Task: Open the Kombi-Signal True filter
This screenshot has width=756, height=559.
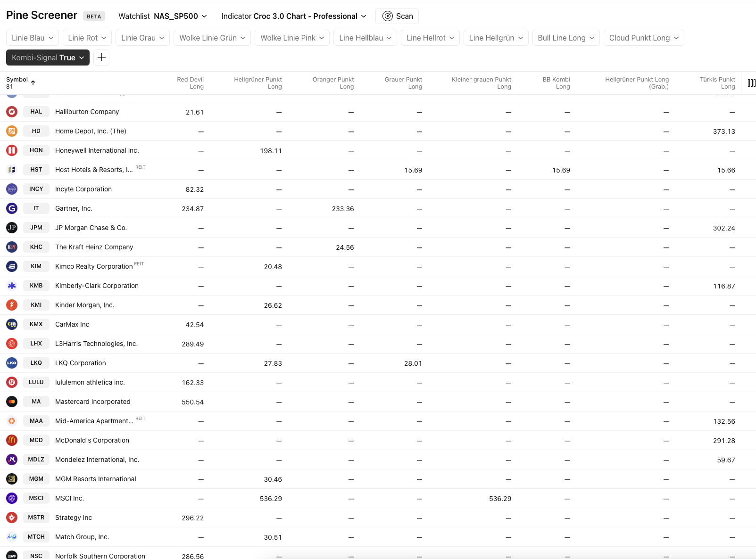Action: pos(48,58)
